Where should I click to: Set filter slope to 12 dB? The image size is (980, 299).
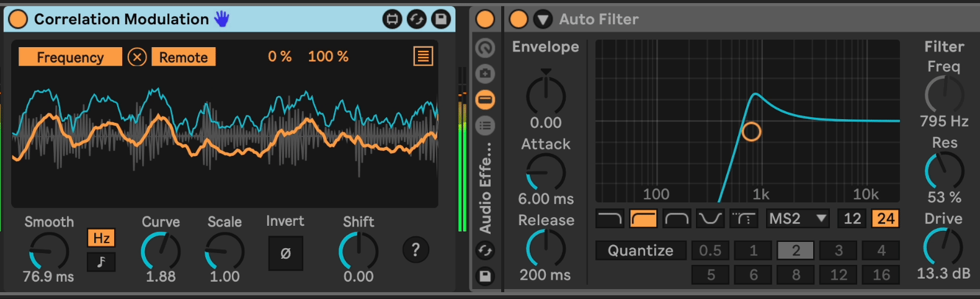(x=852, y=218)
